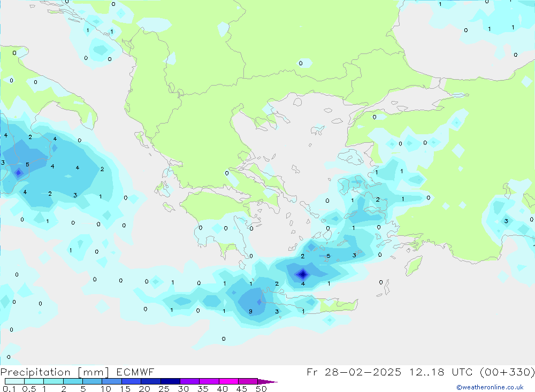
Task: Click the '50' legend scale label
Action: 261,389
